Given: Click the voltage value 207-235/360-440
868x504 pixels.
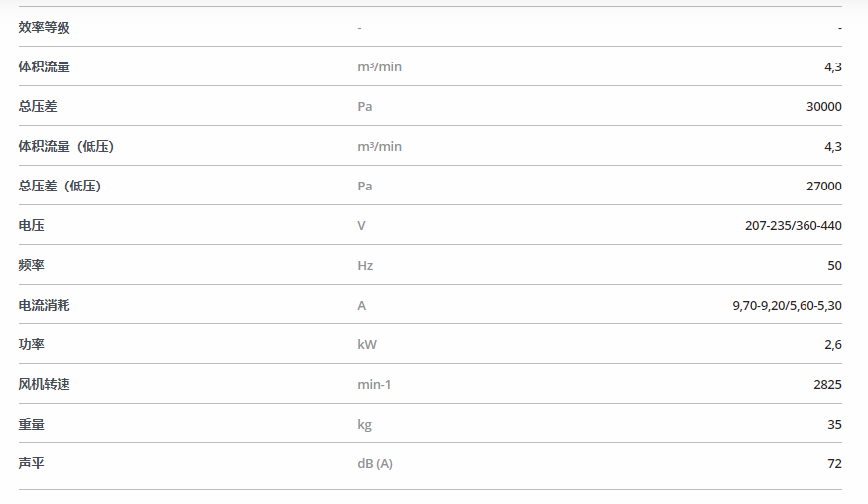Looking at the screenshot, I should tap(794, 225).
